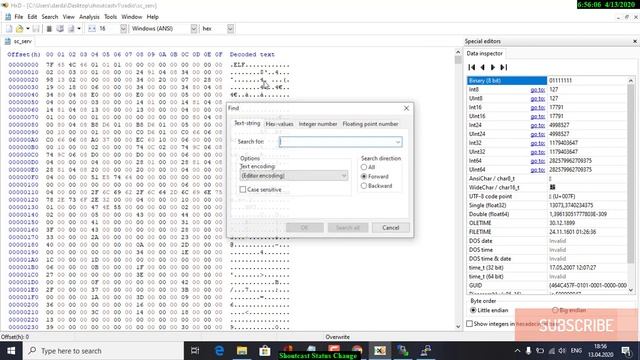The width and height of the screenshot is (640, 360).
Task: Click Cancel in the Find dialog
Action: [391, 227]
